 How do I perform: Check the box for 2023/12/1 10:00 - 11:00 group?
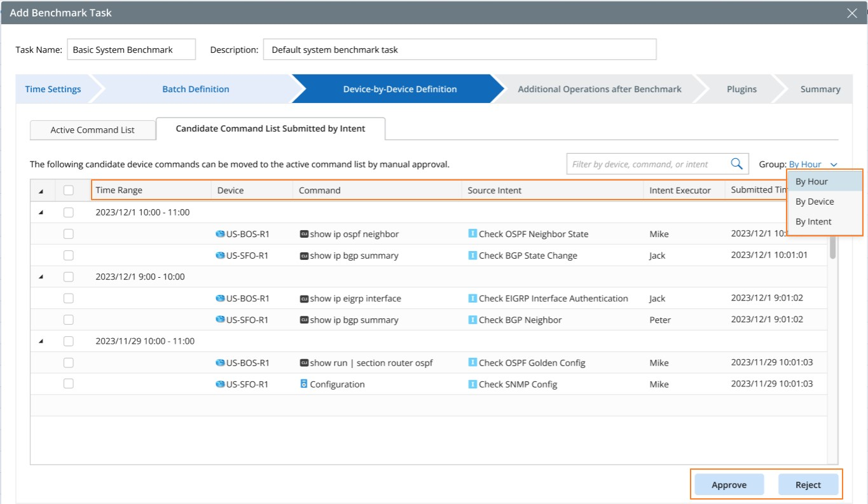[x=69, y=212]
